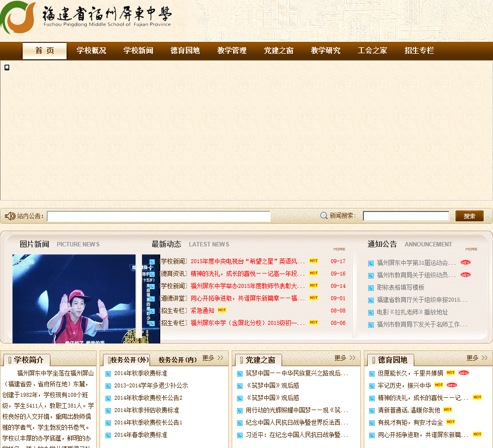Open 电影《拉扎老师》播放地址 link
Viewport: 493px width, 448px height.
point(412,312)
